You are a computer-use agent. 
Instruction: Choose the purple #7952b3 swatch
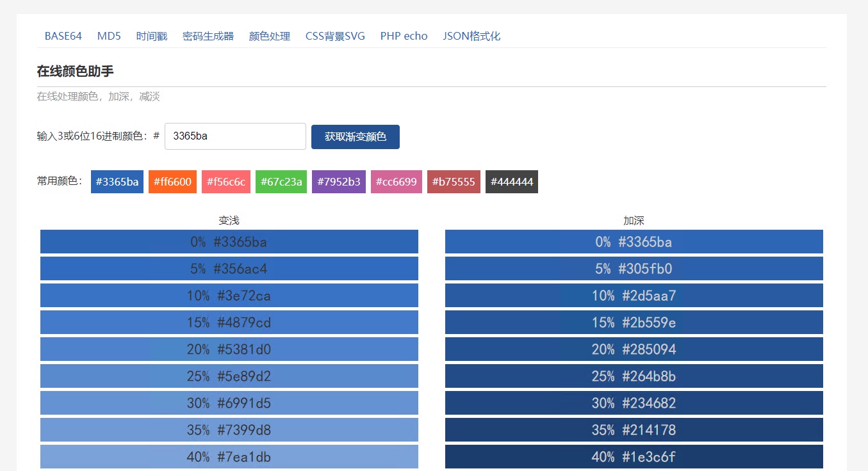339,182
